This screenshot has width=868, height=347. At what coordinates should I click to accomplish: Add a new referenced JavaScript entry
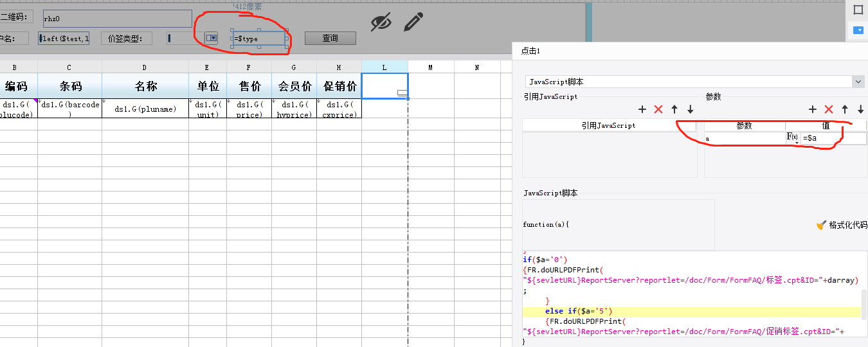pos(642,109)
